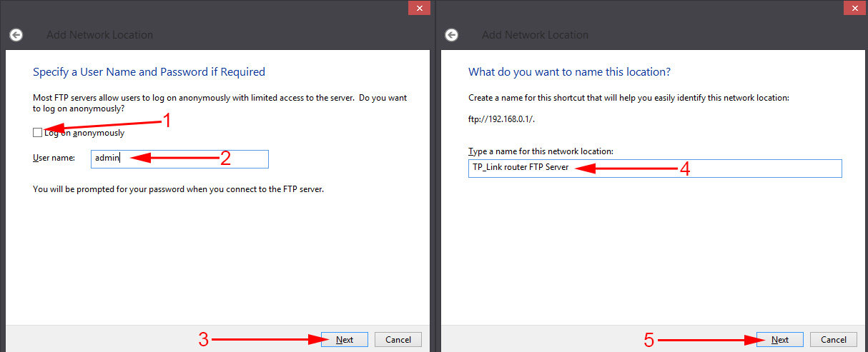Close the user name and password wizard window
The image size is (868, 352).
pyautogui.click(x=418, y=8)
